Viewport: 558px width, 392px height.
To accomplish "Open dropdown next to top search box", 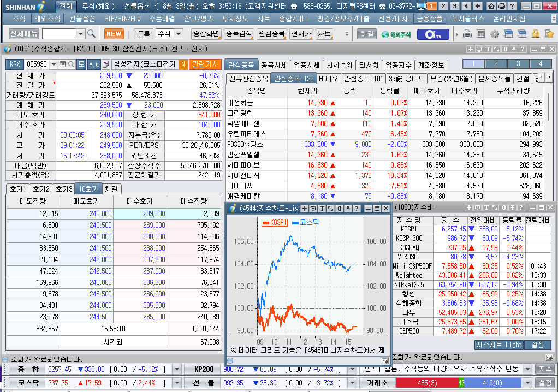I will (x=81, y=34).
